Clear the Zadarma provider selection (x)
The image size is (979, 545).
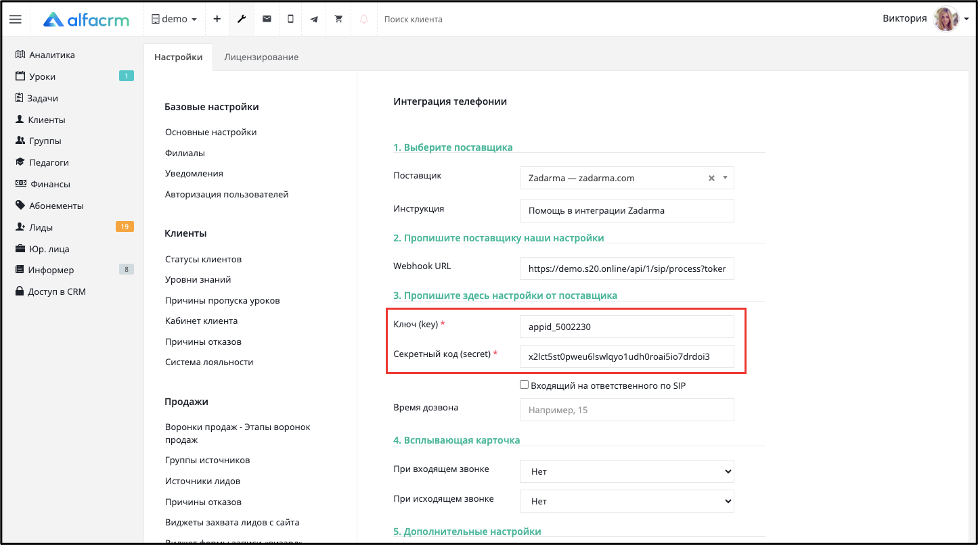[711, 178]
